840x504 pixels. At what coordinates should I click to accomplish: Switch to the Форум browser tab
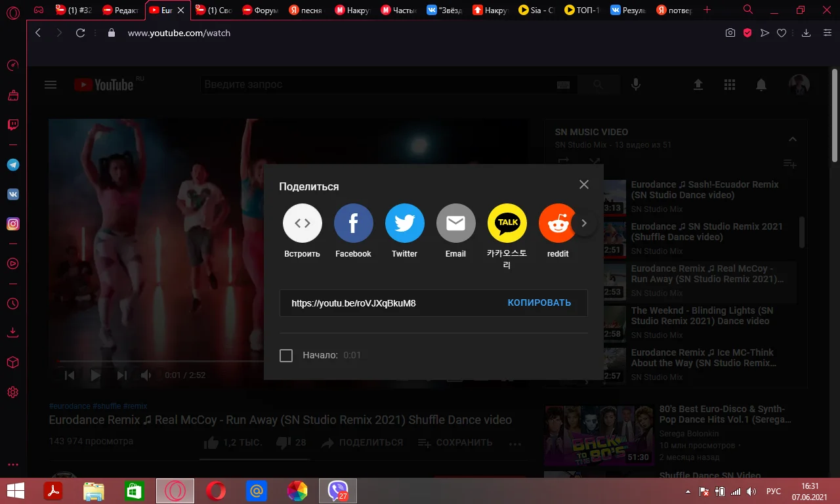(x=261, y=10)
